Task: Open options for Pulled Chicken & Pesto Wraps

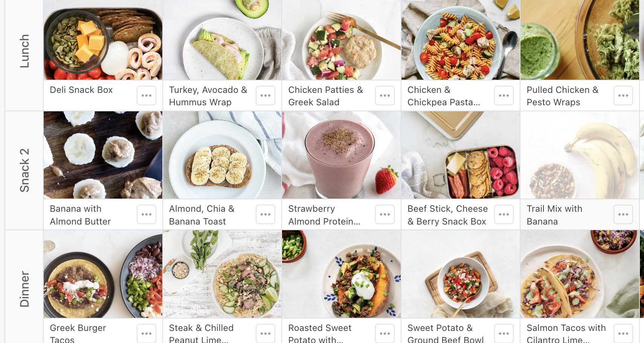Action: (623, 96)
